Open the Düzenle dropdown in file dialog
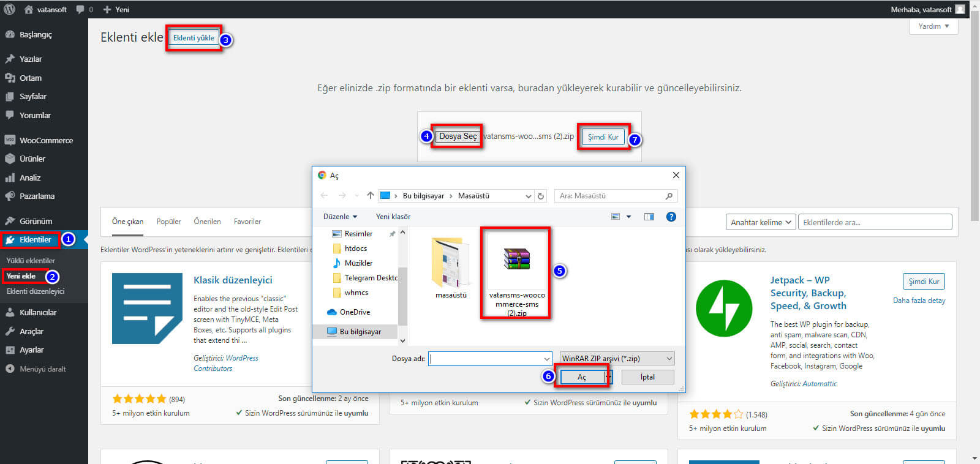The width and height of the screenshot is (980, 464). tap(340, 217)
